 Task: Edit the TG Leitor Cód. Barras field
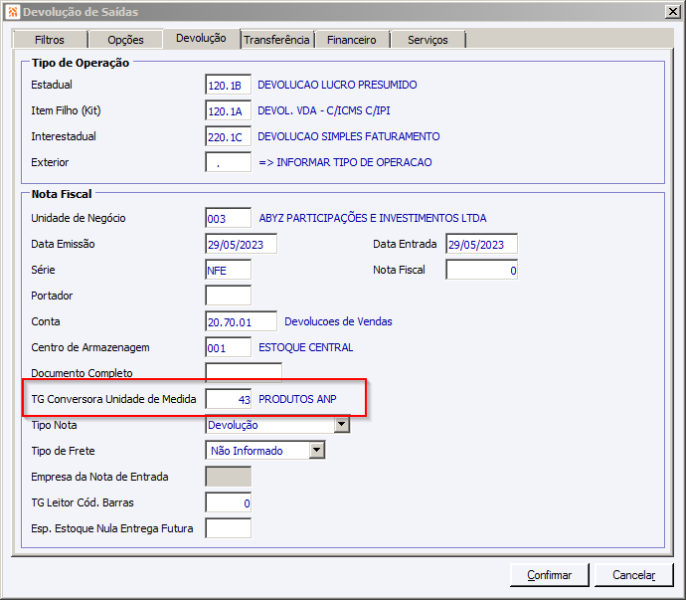[228, 502]
